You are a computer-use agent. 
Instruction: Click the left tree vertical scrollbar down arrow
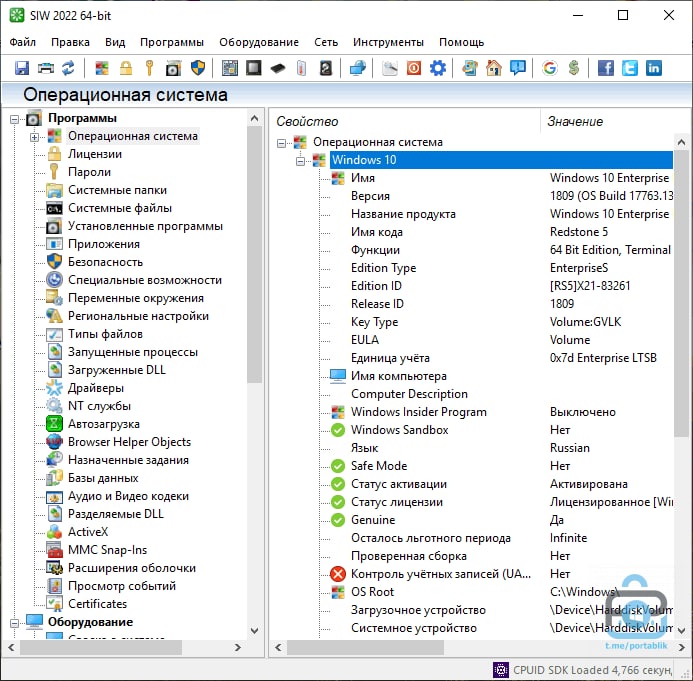point(254,631)
